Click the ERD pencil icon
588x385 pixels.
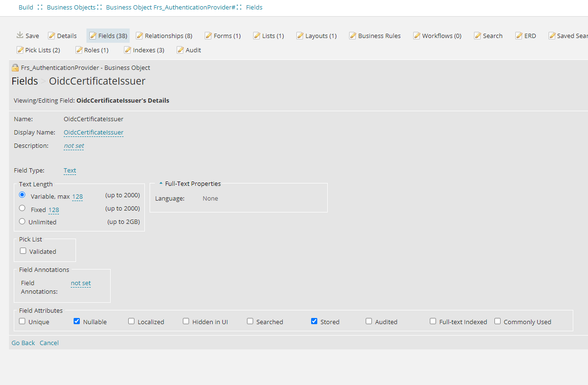click(x=519, y=35)
